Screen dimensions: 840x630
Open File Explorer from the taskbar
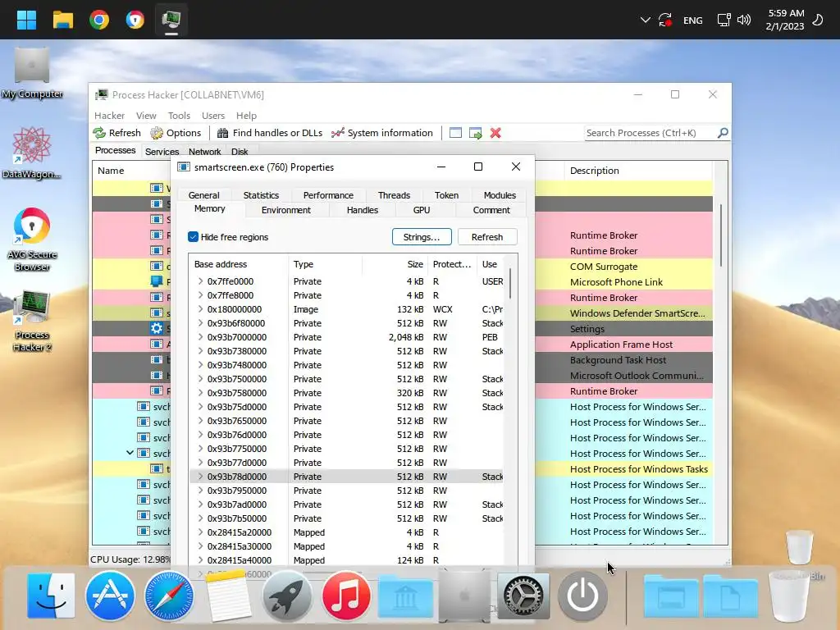[x=62, y=20]
